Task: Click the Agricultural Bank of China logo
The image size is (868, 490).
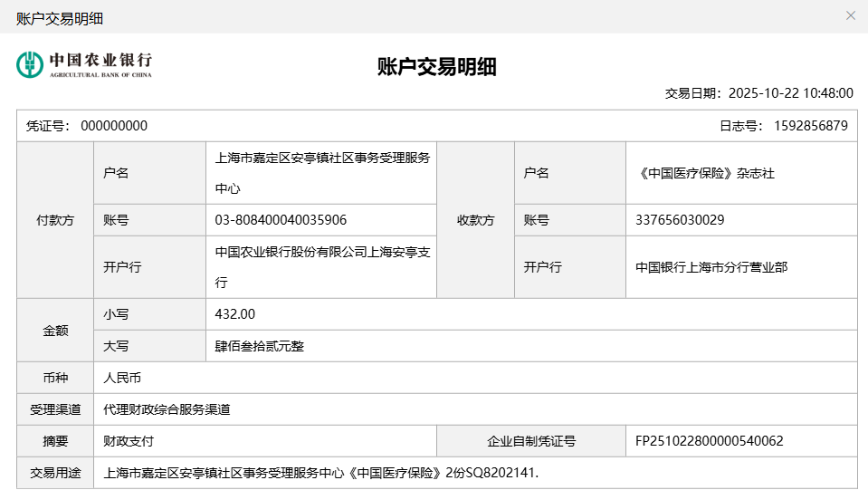Action: [x=84, y=64]
